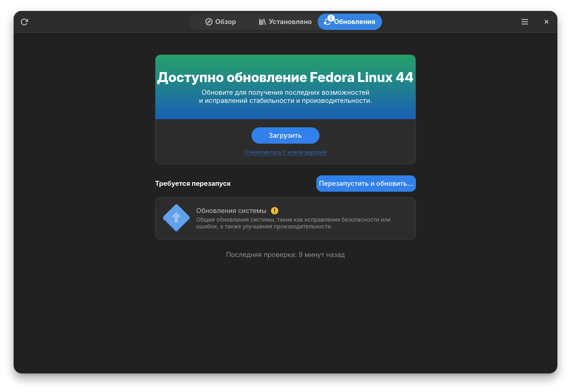Viewport: 571px width, 392px height.
Task: Click Перезапустить и обновить button
Action: point(366,184)
